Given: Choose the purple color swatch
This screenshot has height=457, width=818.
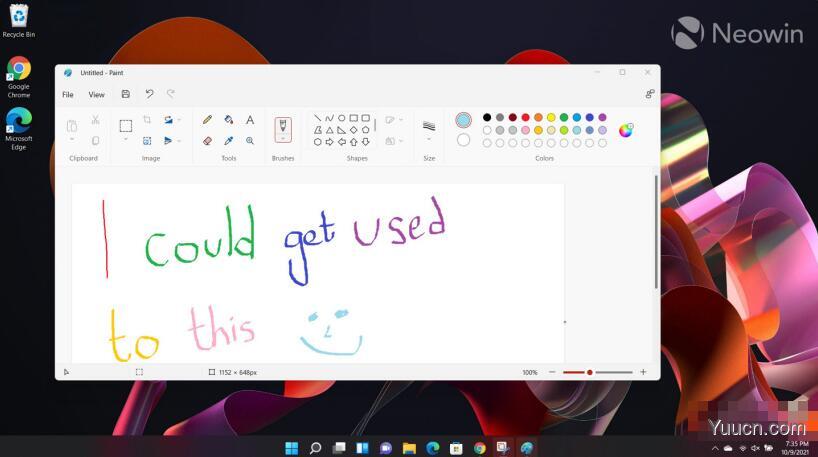Looking at the screenshot, I should [603, 117].
